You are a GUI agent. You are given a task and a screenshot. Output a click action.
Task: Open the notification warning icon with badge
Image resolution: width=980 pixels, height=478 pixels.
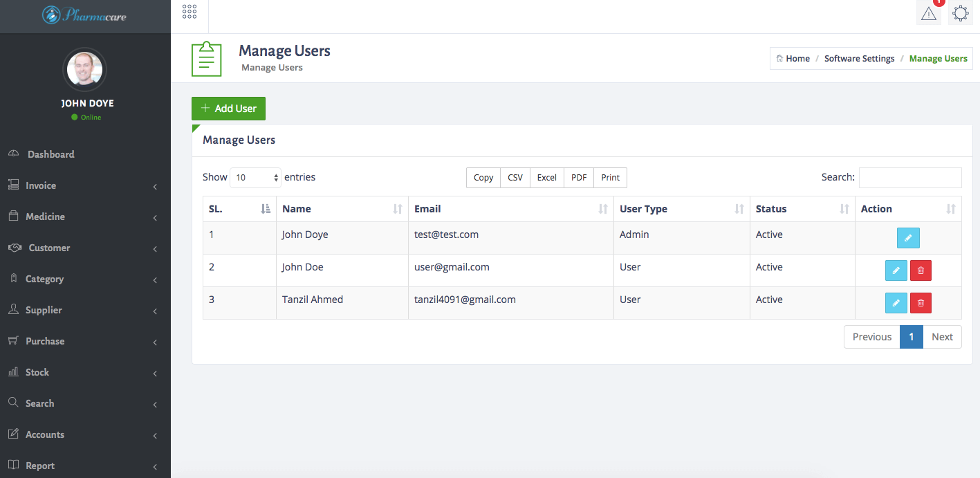928,12
